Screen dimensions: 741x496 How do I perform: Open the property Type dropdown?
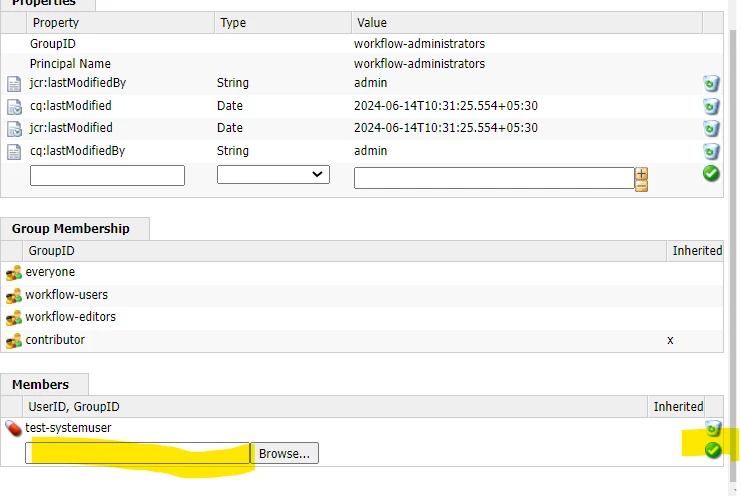pyautogui.click(x=273, y=174)
